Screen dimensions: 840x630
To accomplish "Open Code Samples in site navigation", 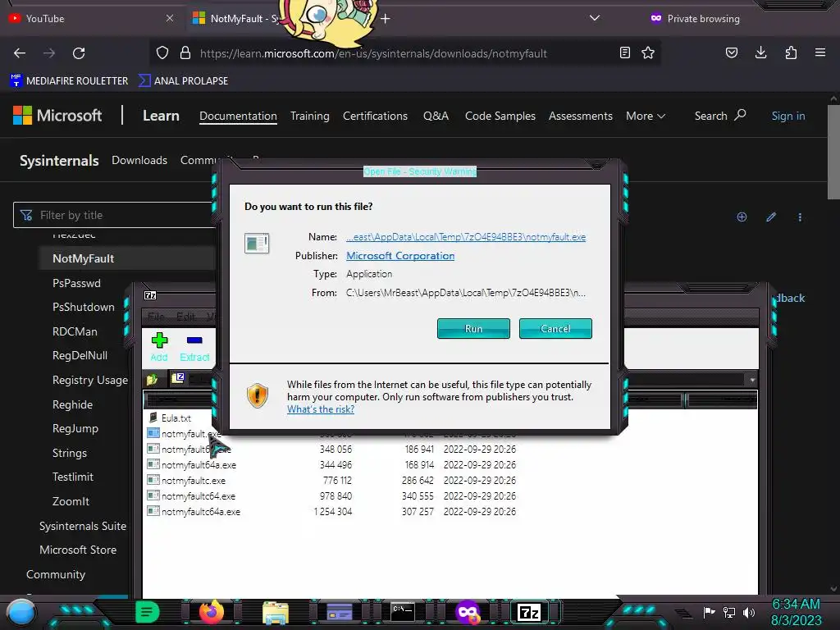I will pyautogui.click(x=500, y=116).
